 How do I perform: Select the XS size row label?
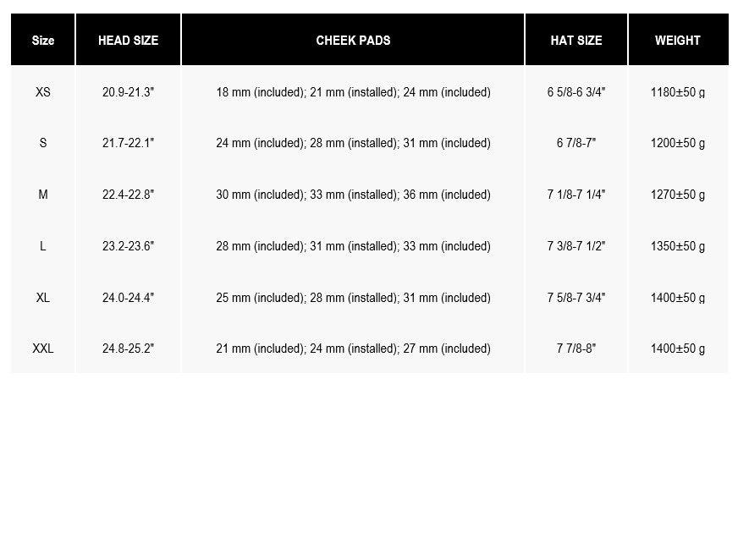[43, 92]
